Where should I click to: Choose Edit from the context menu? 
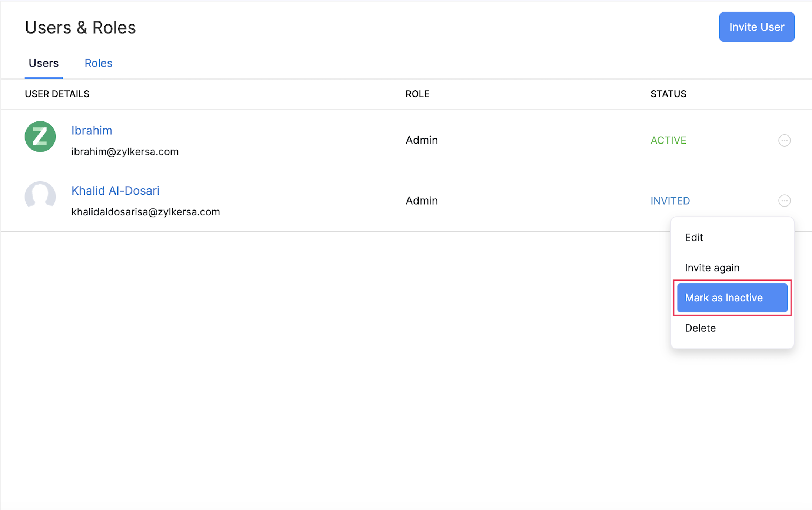click(694, 237)
